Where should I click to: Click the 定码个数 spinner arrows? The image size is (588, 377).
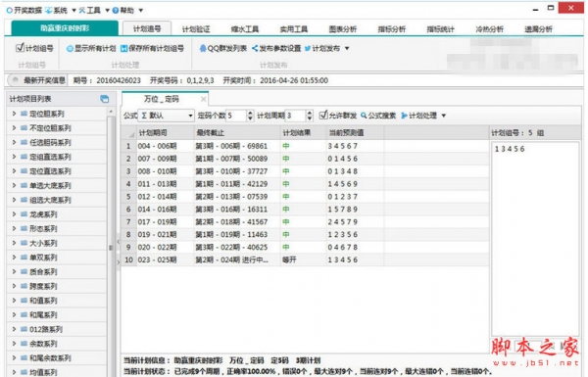(250, 116)
